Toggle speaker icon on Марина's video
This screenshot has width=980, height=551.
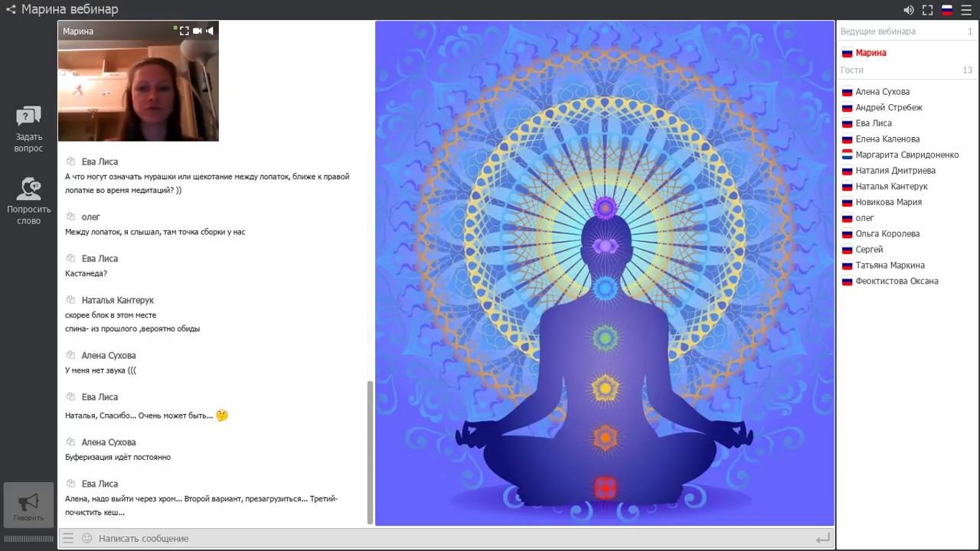210,31
